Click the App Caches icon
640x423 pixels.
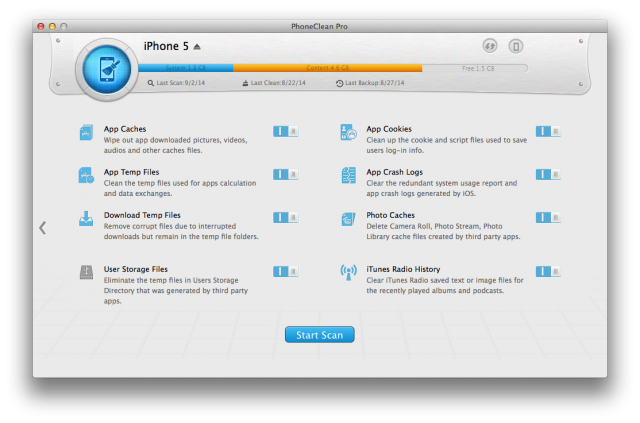click(x=86, y=132)
